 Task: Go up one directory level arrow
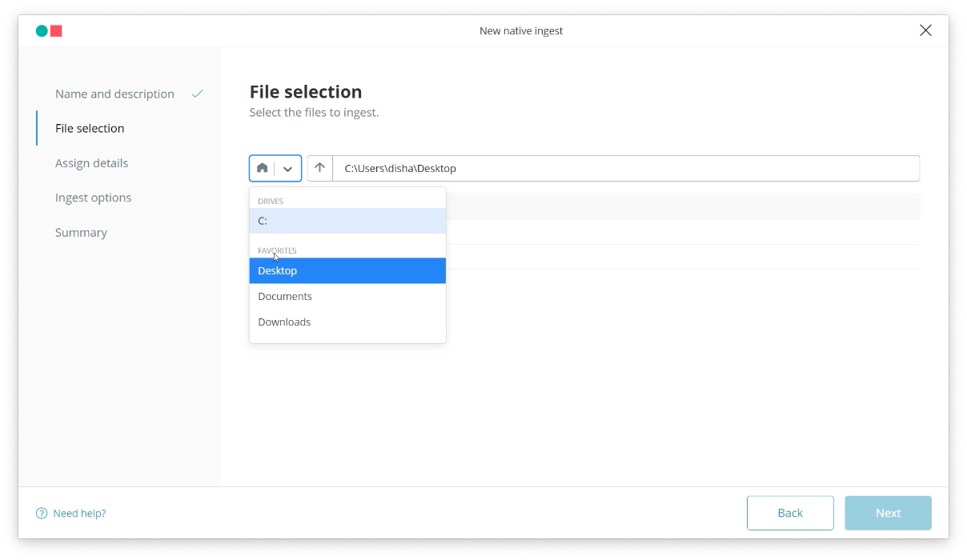click(x=319, y=168)
